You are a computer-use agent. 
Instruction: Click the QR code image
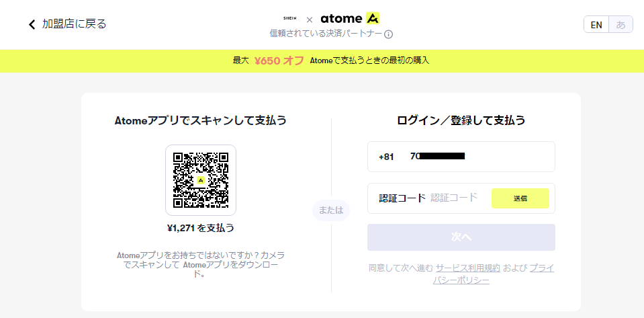click(201, 180)
